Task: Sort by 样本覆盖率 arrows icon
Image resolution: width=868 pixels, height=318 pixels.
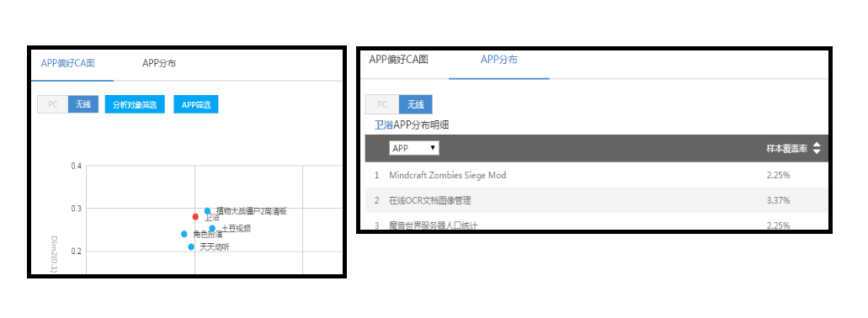Action: tap(817, 148)
